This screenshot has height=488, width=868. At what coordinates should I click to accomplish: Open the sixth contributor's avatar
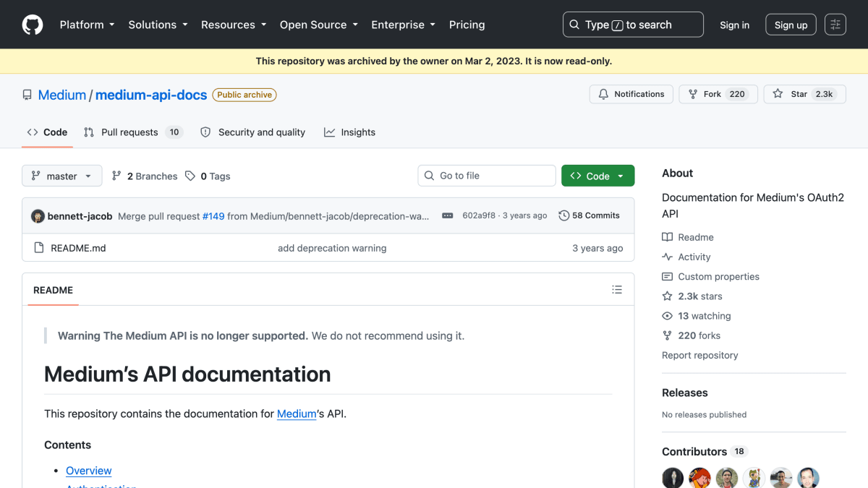point(809,478)
